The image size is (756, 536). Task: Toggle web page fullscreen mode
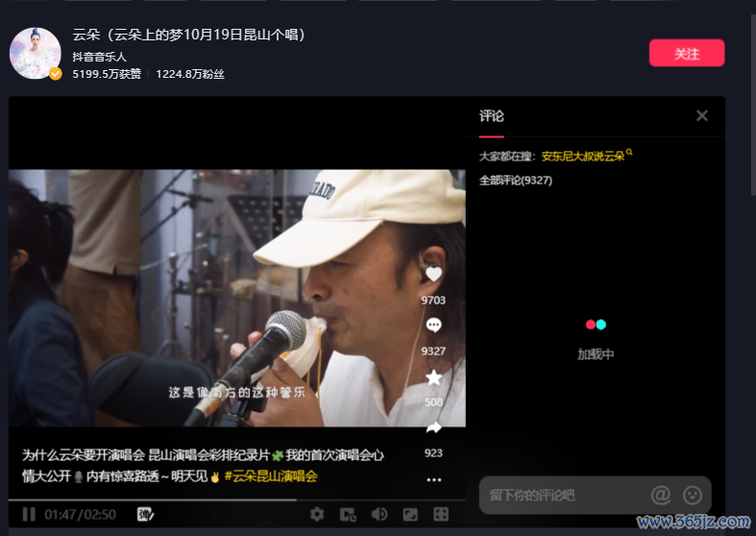point(410,515)
